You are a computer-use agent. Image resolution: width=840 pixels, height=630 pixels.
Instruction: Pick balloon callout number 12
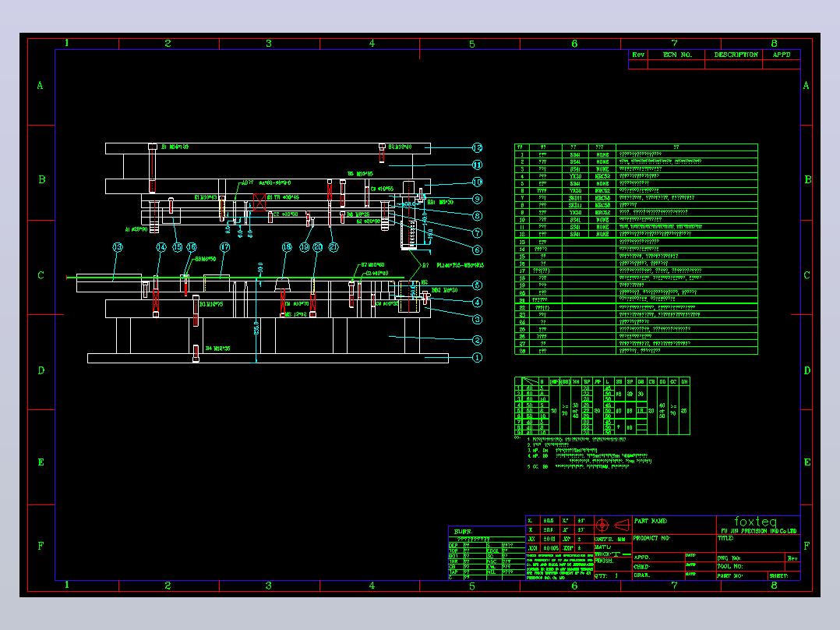point(477,147)
